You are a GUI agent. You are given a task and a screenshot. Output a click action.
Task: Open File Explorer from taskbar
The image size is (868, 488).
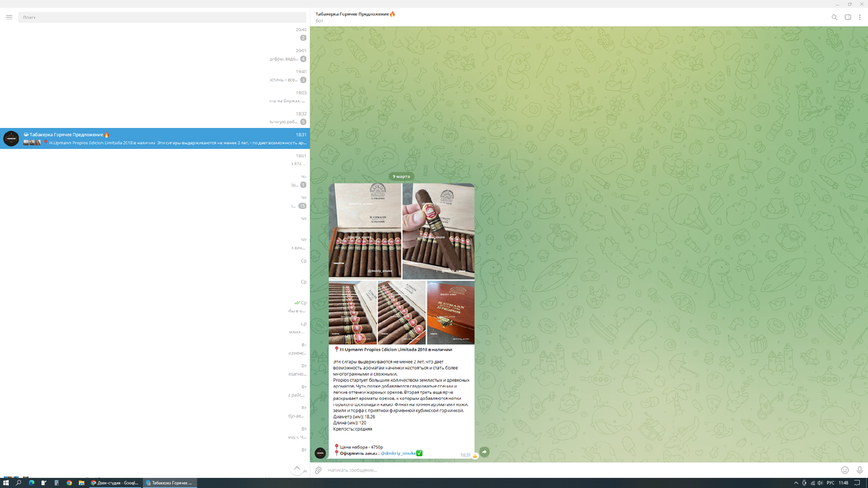[81, 482]
